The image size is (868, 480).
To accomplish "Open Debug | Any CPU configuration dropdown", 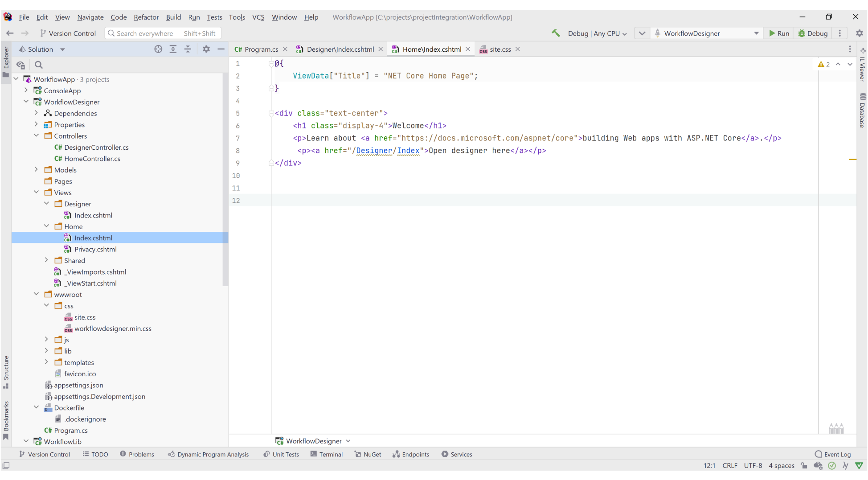I will coord(597,33).
